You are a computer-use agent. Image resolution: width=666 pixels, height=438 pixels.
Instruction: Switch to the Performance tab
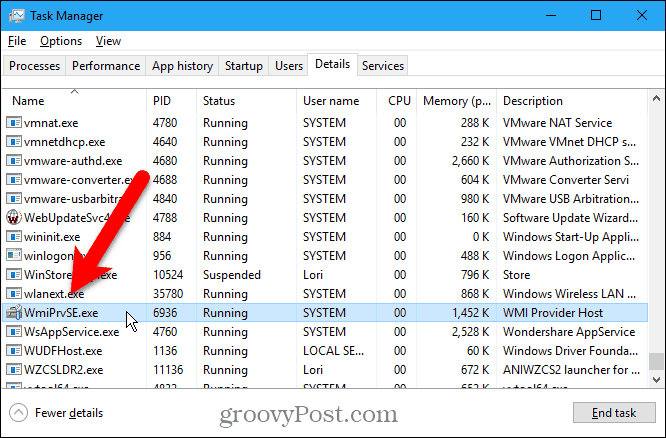[x=106, y=66]
